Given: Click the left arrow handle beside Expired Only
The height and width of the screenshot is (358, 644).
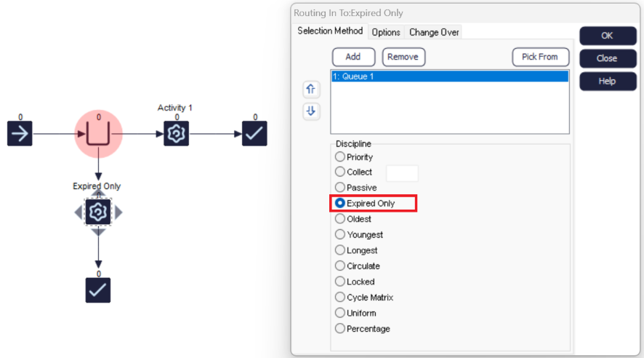Looking at the screenshot, I should (x=78, y=212).
